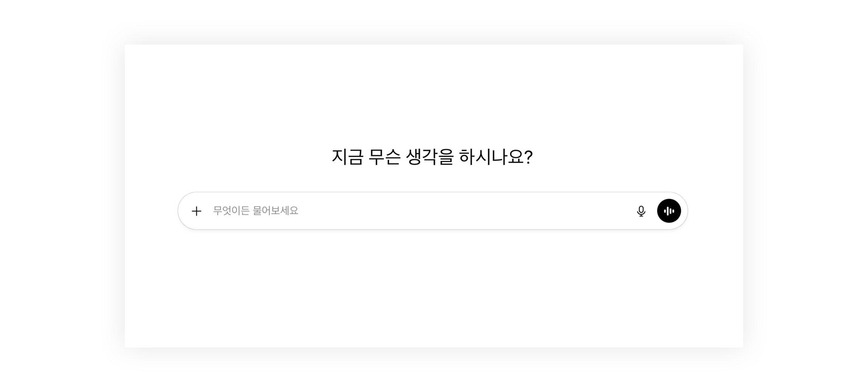Enable voice input using the microphone
Viewport: 868px width, 391px height.
641,211
